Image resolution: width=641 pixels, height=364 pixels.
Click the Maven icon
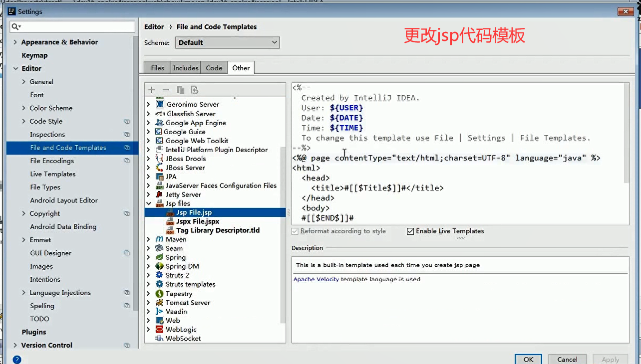(x=160, y=239)
